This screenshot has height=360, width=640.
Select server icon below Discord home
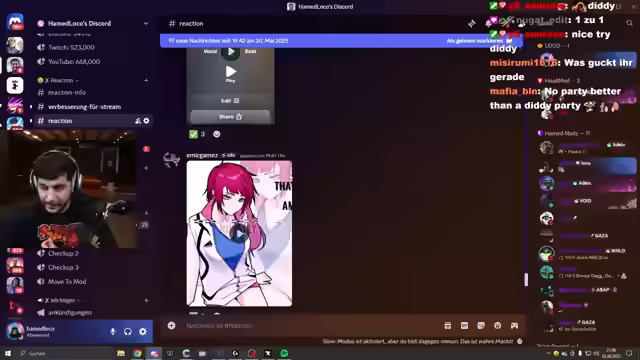tap(15, 45)
